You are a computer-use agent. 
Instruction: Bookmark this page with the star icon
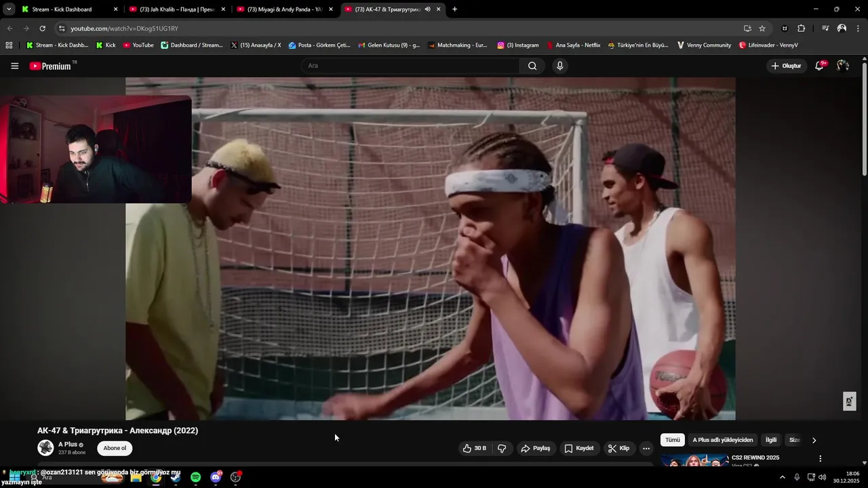tap(762, 28)
